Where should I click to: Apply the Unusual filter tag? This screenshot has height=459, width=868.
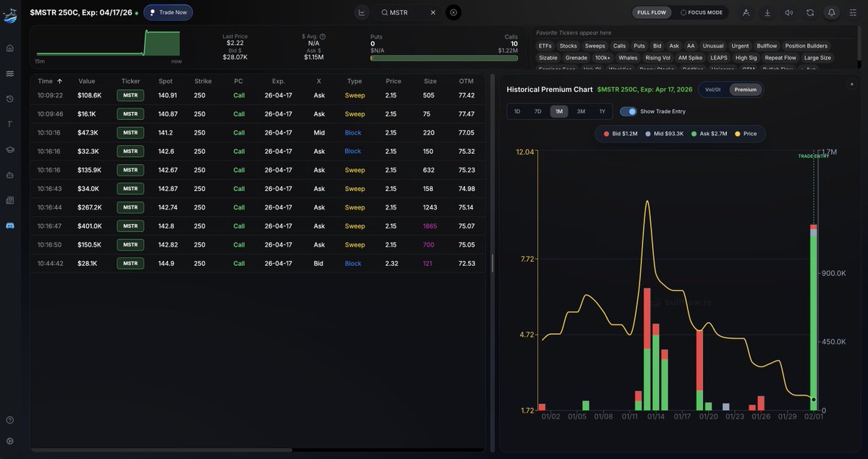click(x=712, y=46)
